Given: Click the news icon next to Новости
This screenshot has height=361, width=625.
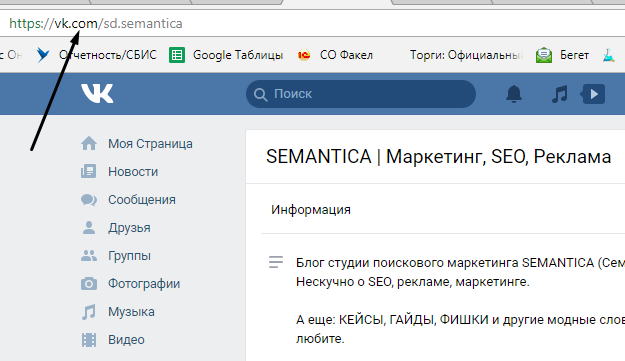Looking at the screenshot, I should tap(88, 171).
